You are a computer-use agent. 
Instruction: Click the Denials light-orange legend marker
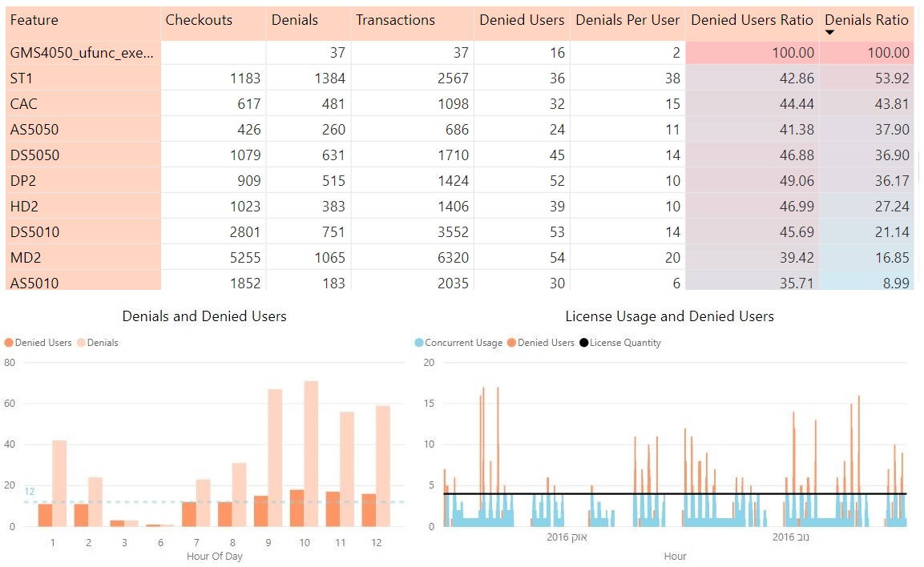point(81,343)
